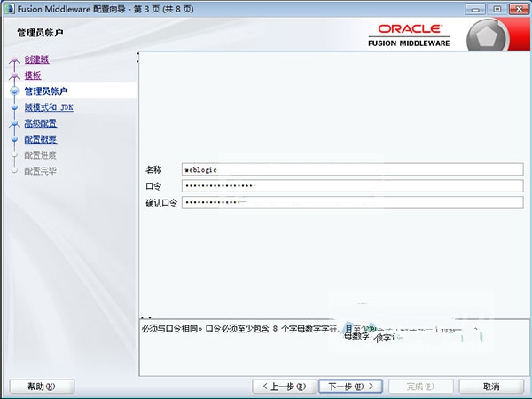
Task: Open the 配置概要 step link
Action: [41, 139]
